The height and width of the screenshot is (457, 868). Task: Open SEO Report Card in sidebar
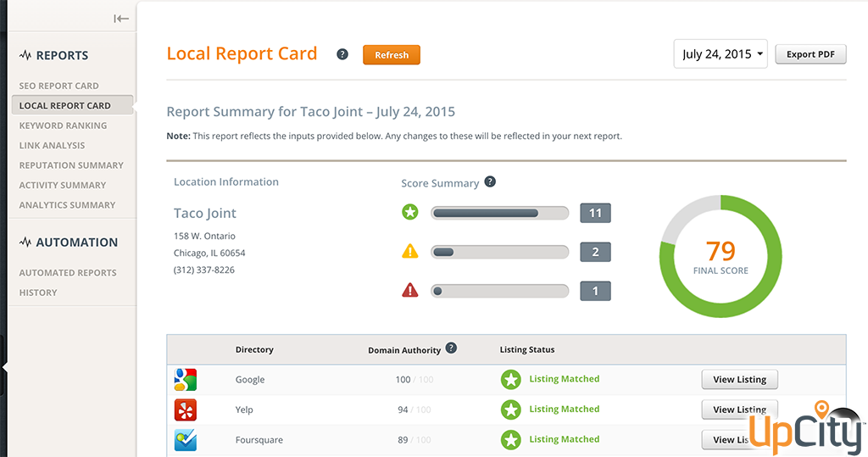[59, 86]
